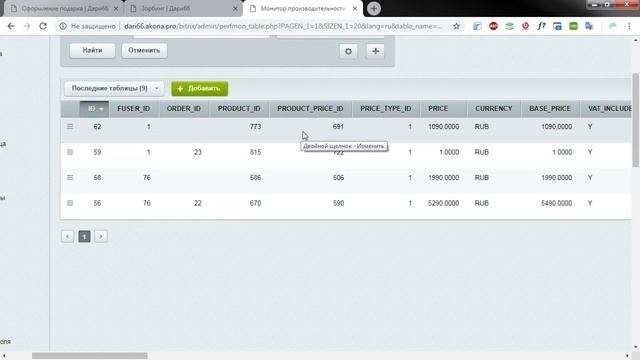Switch to Монитор производительности tab
The width and height of the screenshot is (640, 360).
click(x=303, y=8)
